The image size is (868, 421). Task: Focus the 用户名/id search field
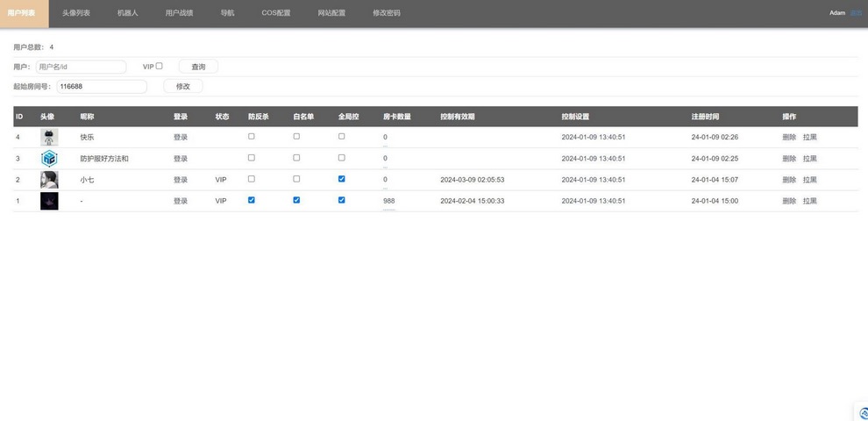pos(81,67)
